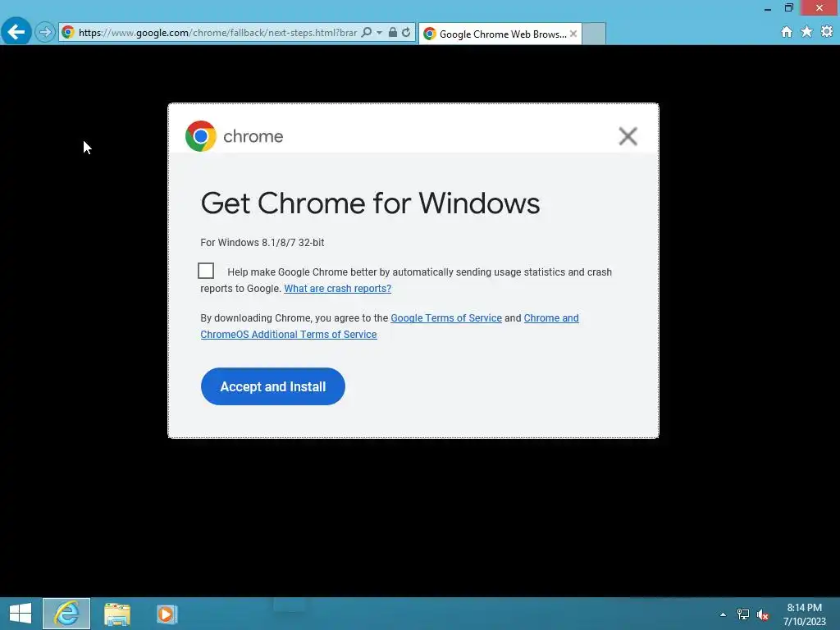Close the Get Chrome dialog with X

pyautogui.click(x=628, y=136)
